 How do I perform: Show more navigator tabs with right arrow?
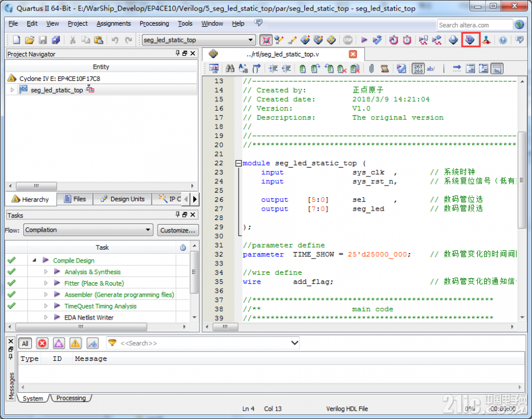pos(194,199)
